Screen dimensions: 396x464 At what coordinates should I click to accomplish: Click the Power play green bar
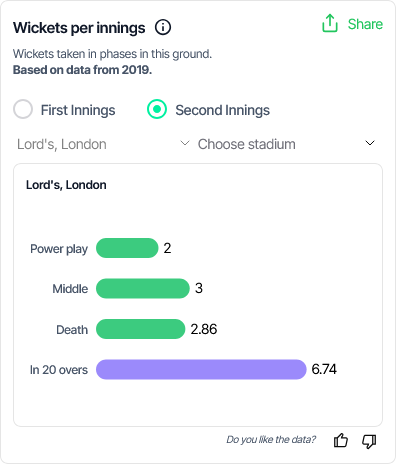coord(127,248)
